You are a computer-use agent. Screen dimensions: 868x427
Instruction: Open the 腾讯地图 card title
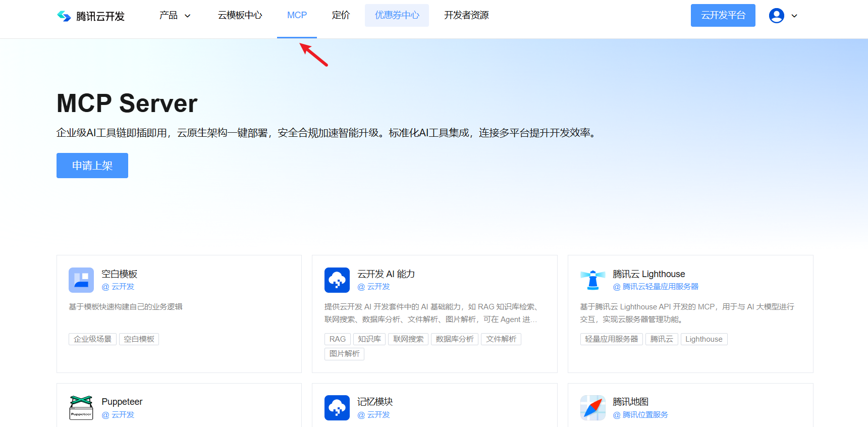(x=631, y=402)
